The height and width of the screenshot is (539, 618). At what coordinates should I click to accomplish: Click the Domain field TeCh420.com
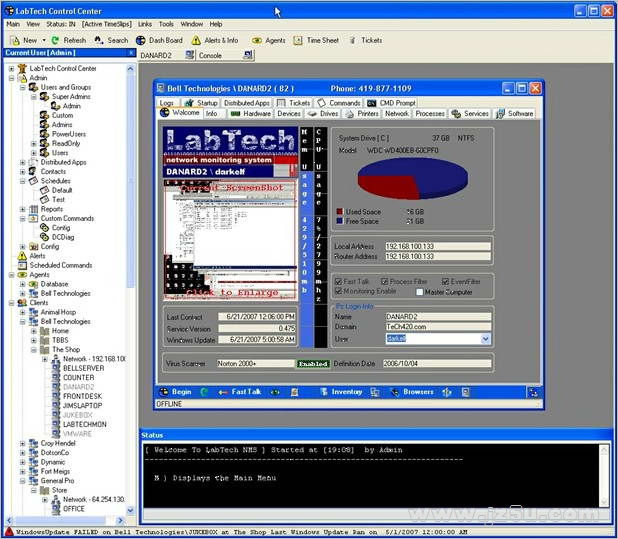click(x=438, y=327)
